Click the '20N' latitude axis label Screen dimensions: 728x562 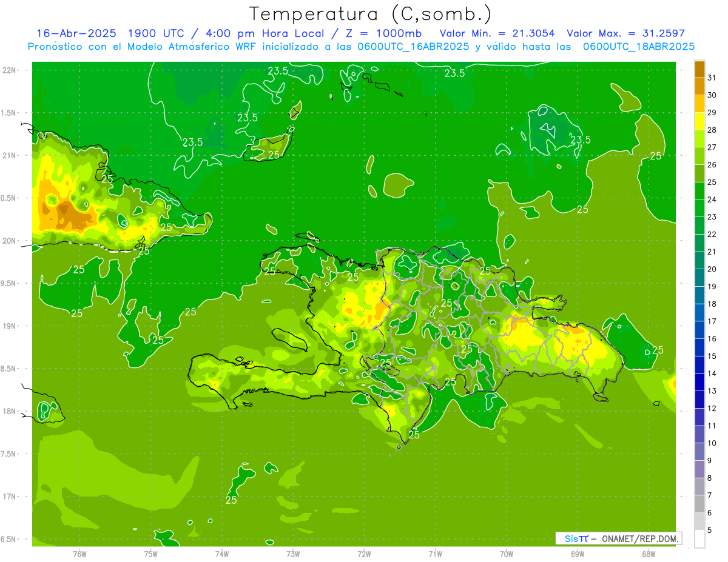(x=10, y=241)
